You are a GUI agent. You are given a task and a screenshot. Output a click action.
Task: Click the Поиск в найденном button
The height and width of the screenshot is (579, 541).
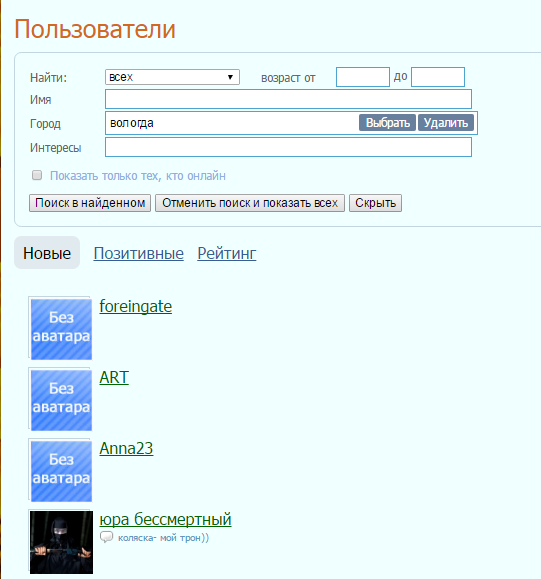click(90, 203)
